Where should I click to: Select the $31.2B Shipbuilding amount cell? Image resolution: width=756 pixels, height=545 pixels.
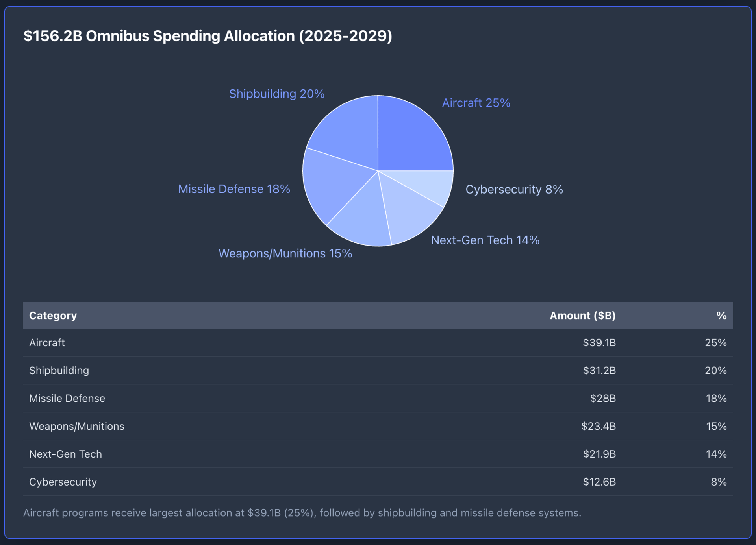(x=599, y=371)
